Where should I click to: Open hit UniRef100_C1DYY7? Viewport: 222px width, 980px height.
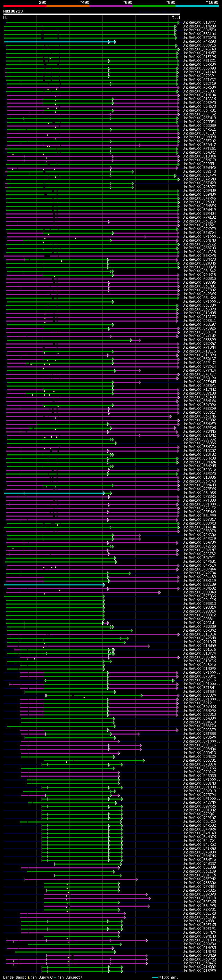tap(199, 23)
